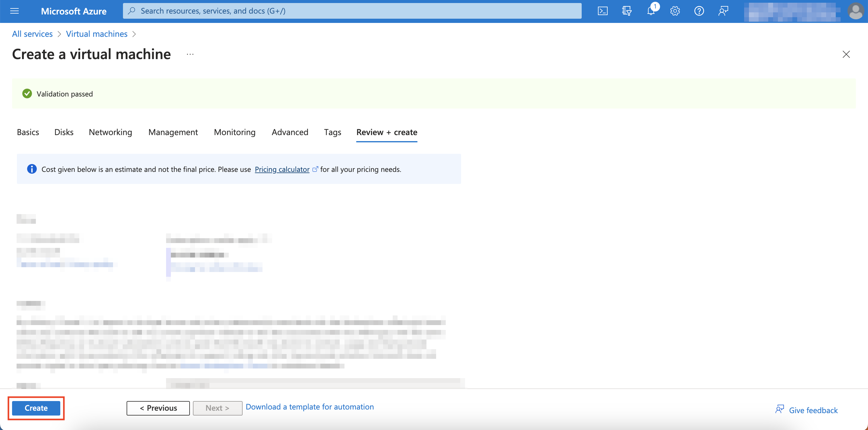The width and height of the screenshot is (868, 430).
Task: Open the portal hamburger menu
Action: 14,11
